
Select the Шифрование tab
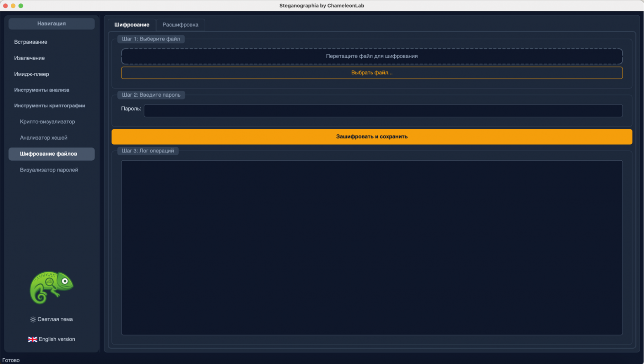pyautogui.click(x=132, y=25)
